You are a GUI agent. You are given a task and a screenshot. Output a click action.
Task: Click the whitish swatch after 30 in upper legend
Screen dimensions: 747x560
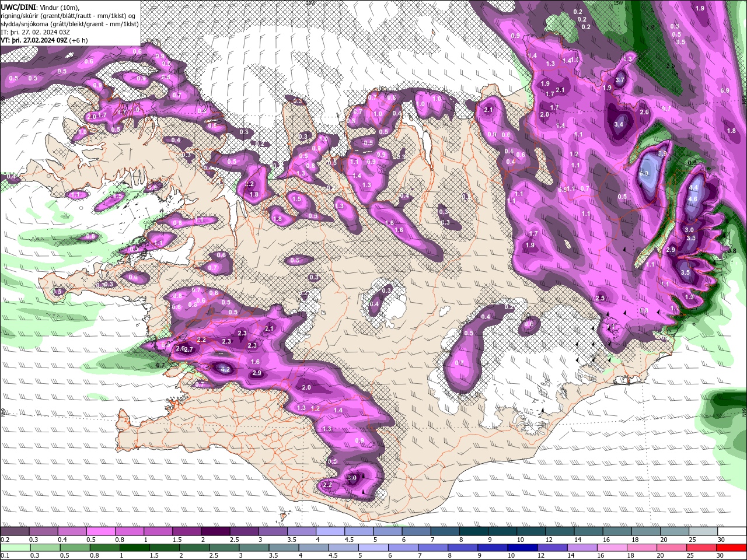pyautogui.click(x=732, y=531)
